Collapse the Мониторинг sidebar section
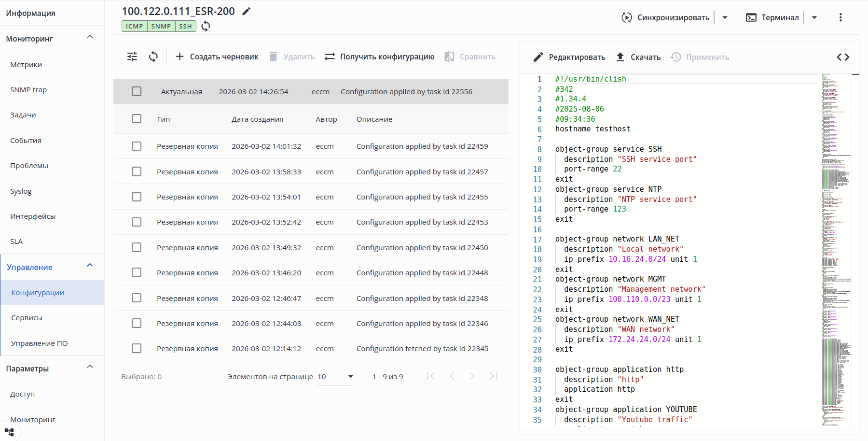This screenshot has height=441, width=868. (x=90, y=38)
